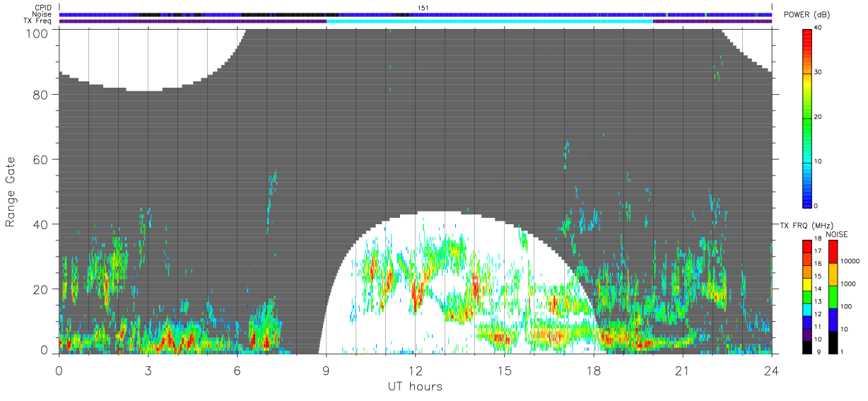Click the purple swatch in the TX FRQ legend
868x401 pixels.
click(807, 335)
